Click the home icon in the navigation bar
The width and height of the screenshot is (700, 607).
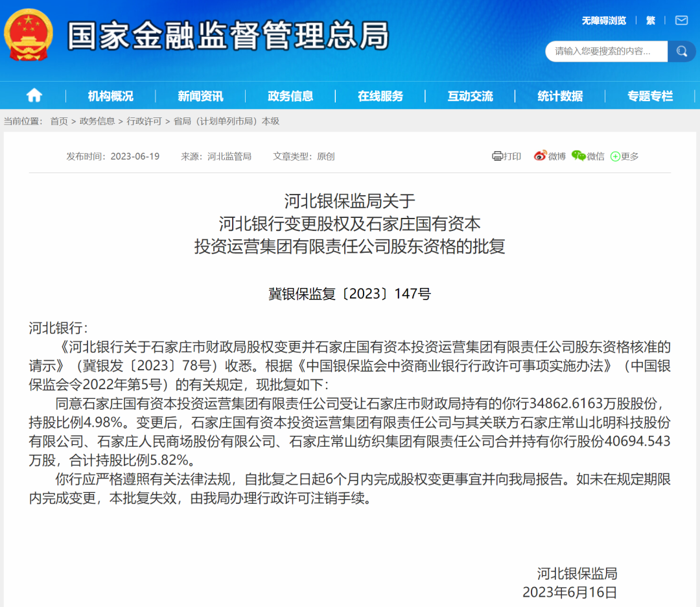(33, 95)
